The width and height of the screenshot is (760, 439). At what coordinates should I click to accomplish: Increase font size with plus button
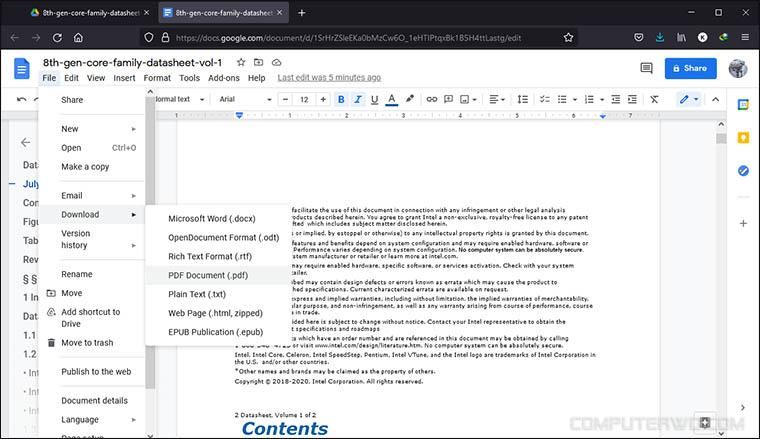coord(323,99)
